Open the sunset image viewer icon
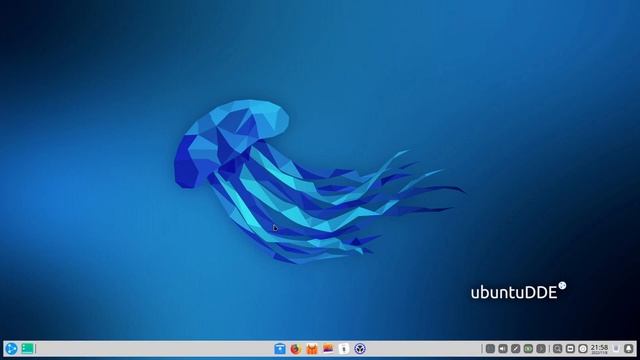This screenshot has width=640, height=360. 328,349
